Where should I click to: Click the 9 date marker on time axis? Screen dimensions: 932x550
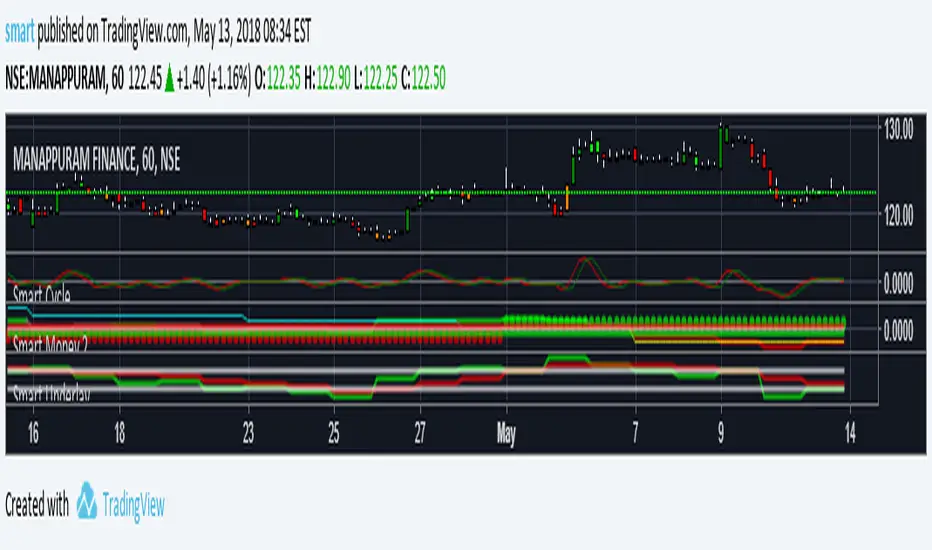[x=721, y=433]
